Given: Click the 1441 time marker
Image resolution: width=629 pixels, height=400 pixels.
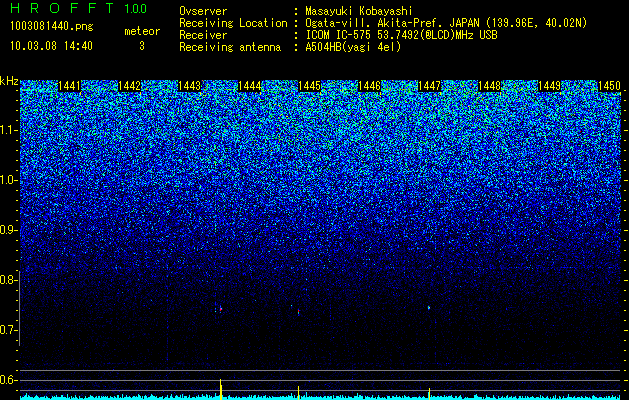Looking at the screenshot, I should coord(69,86).
